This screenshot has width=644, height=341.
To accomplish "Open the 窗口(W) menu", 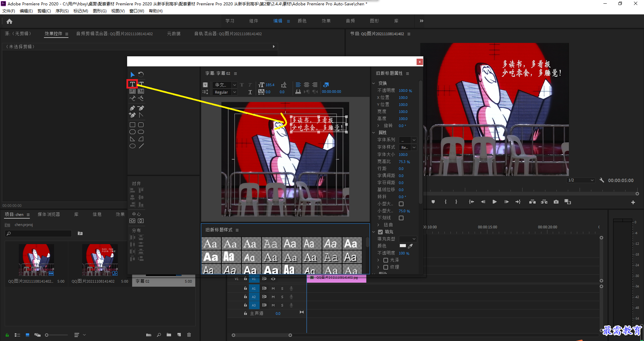I will click(137, 11).
